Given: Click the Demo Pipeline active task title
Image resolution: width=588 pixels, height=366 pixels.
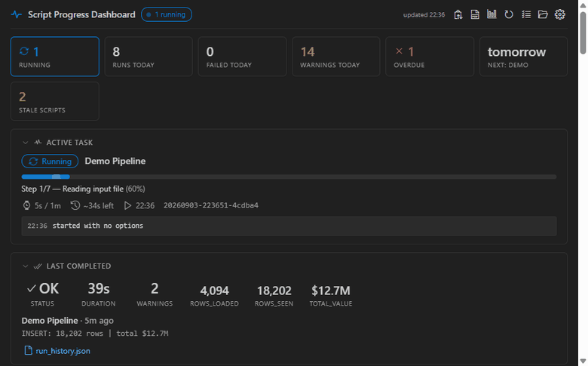Looking at the screenshot, I should tap(115, 161).
